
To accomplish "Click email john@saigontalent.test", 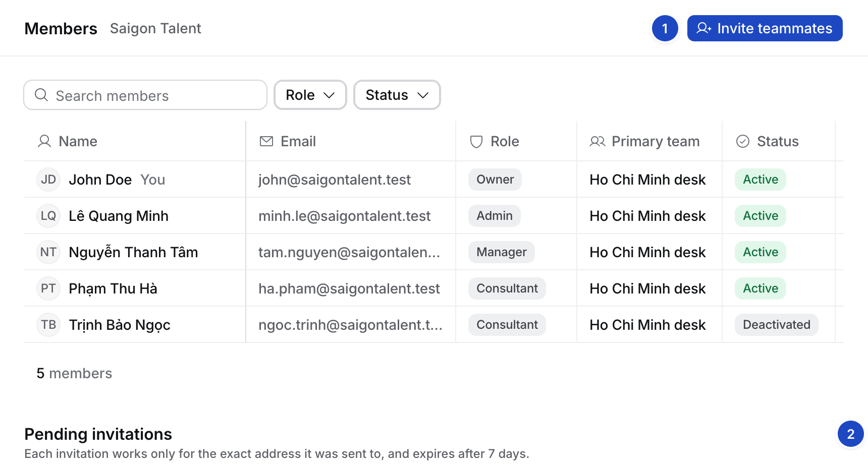I will (335, 180).
